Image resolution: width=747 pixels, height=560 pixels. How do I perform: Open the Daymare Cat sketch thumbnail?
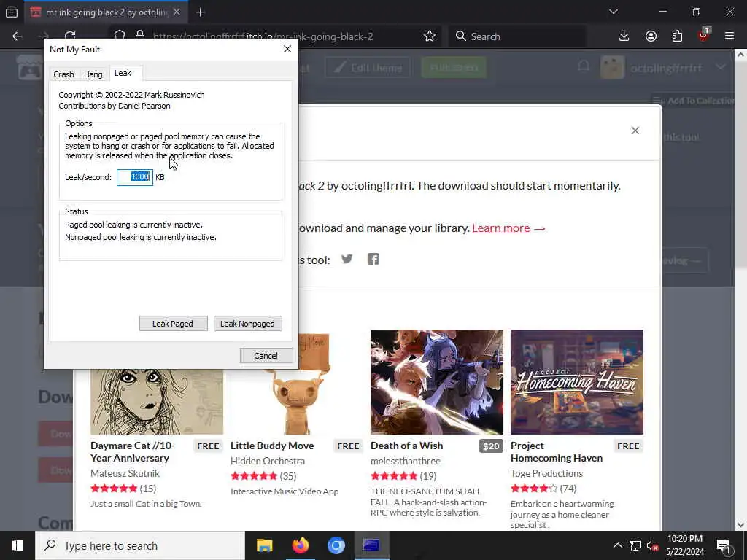point(157,402)
